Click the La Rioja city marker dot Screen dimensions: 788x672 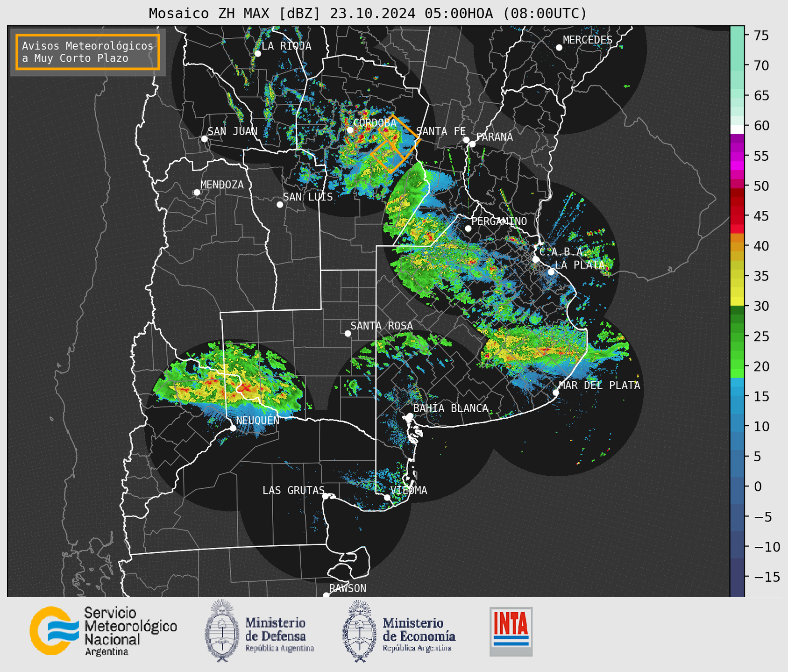[x=257, y=54]
